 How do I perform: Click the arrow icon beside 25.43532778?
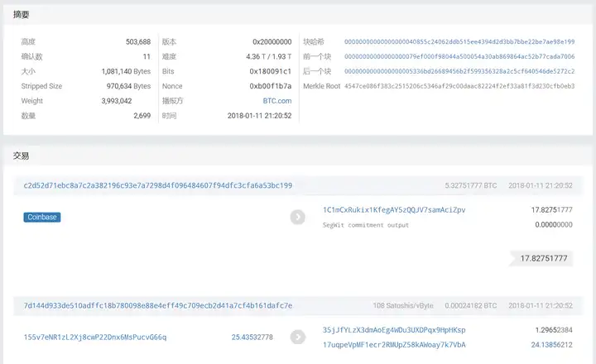tap(298, 337)
